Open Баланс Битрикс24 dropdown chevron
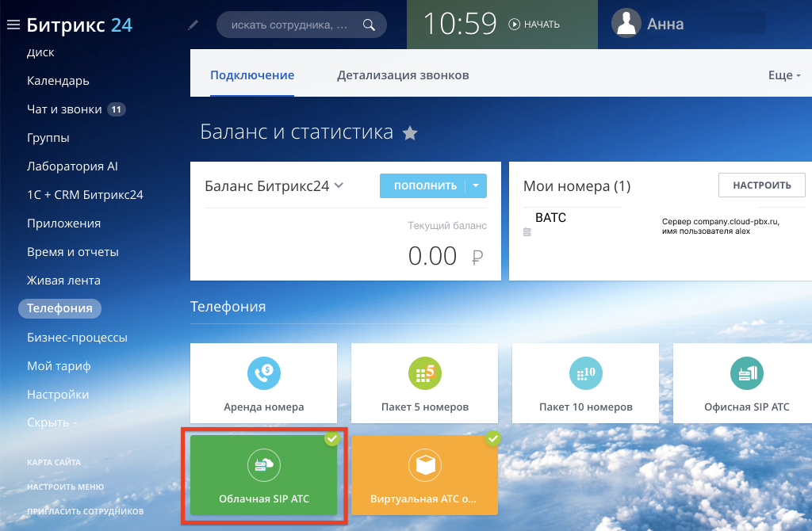Screen dimensions: 812x531 339,185
